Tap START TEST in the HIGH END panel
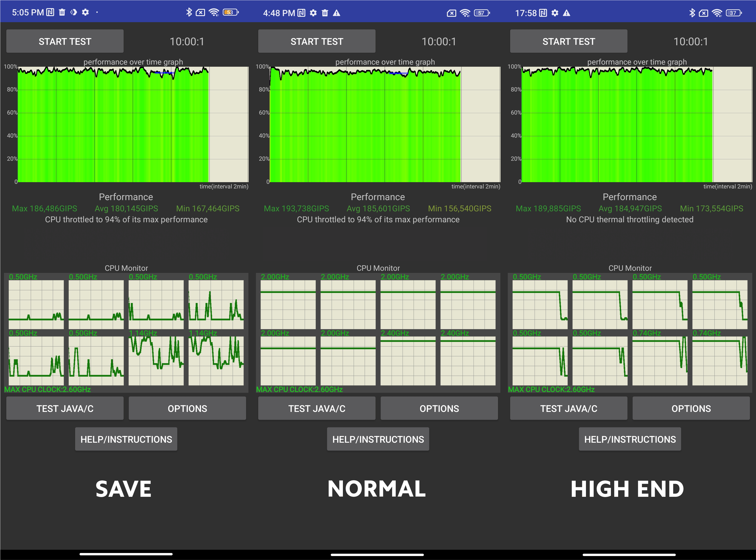756x560 pixels. (568, 41)
